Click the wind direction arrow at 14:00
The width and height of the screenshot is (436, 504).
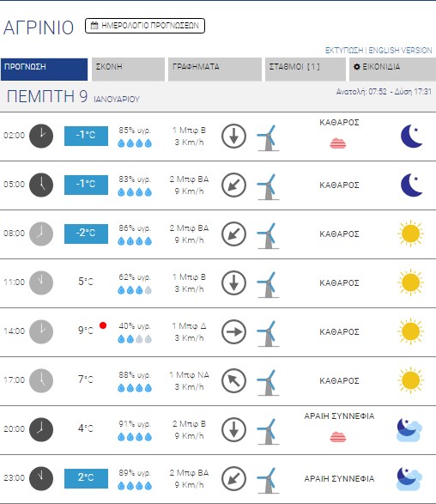(234, 331)
